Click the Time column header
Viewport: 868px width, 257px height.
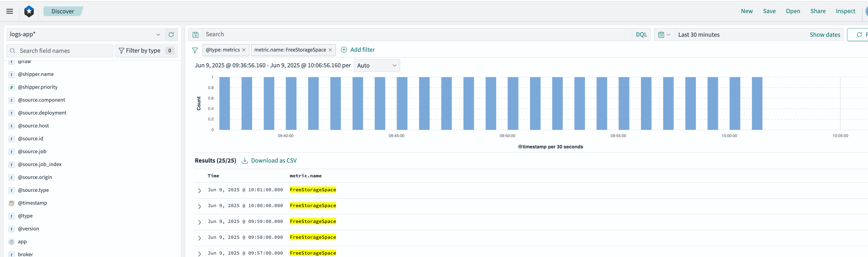pyautogui.click(x=213, y=176)
